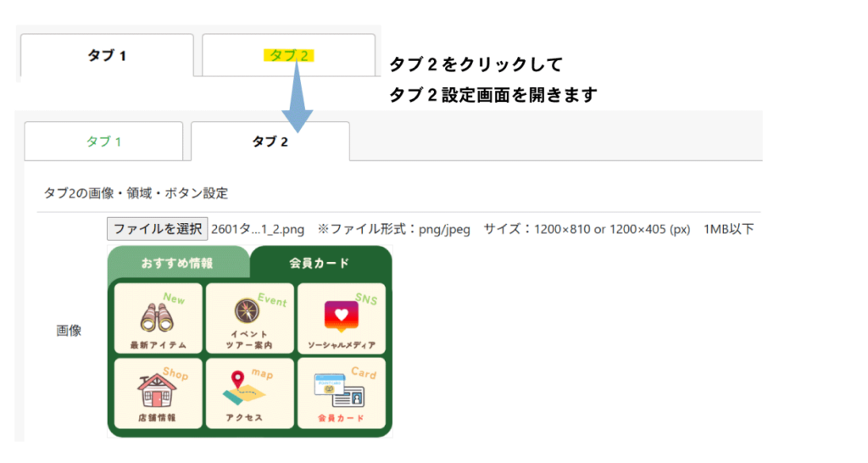The width and height of the screenshot is (868, 463).
Task: Click the active タブ 2 settings tab
Action: click(x=270, y=142)
